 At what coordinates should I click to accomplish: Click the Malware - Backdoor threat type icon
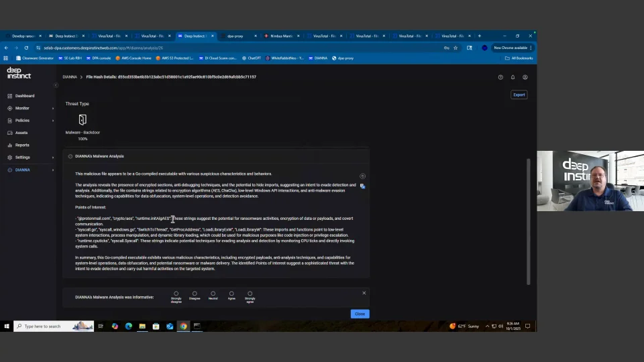click(83, 120)
